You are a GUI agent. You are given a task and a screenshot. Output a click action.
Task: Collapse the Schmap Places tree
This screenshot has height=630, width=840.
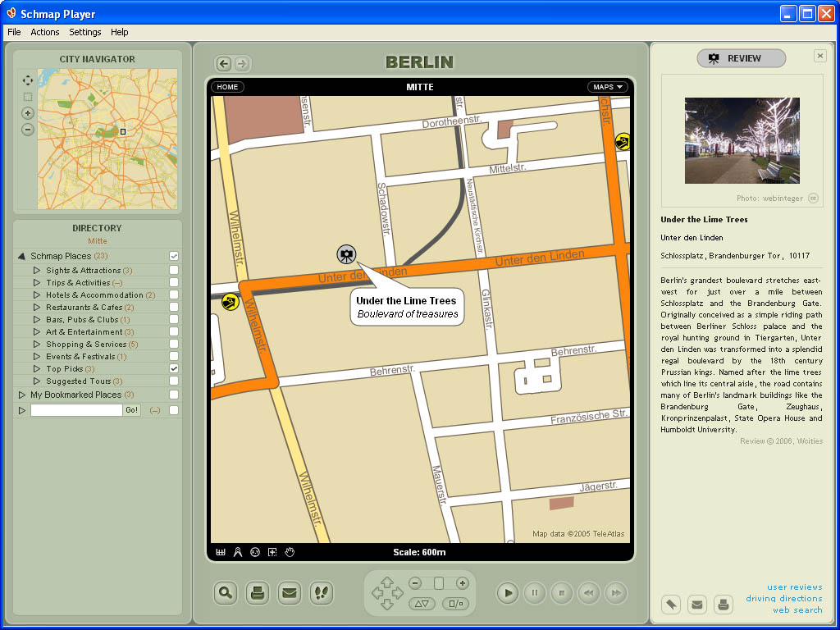(x=22, y=256)
